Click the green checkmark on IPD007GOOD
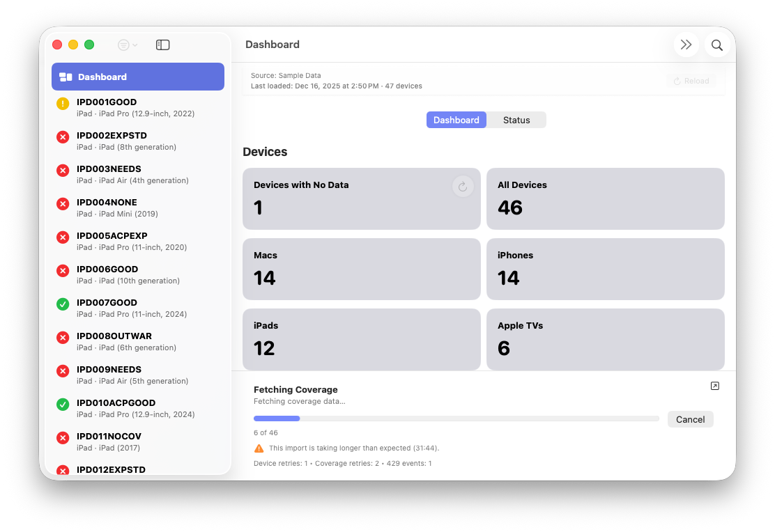Viewport: 775px width, 532px height. click(x=63, y=304)
